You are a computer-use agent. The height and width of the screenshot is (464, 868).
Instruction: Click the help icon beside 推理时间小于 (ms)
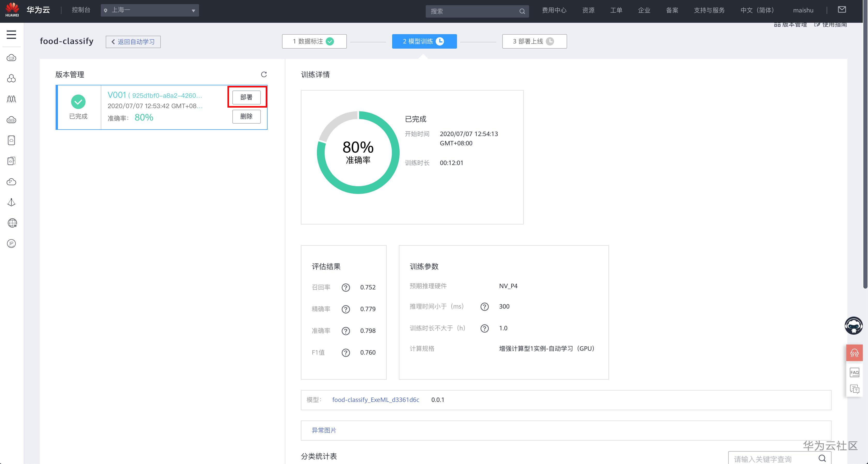pos(484,306)
